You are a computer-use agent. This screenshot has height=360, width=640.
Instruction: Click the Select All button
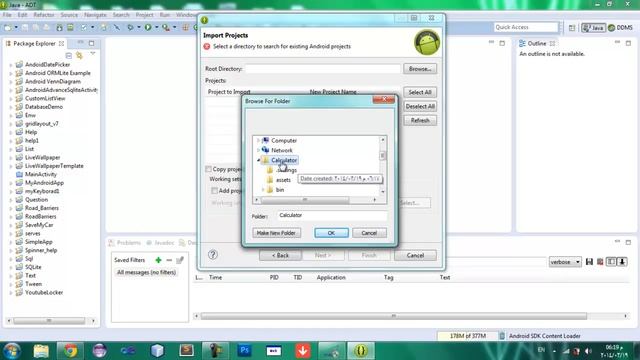420,92
